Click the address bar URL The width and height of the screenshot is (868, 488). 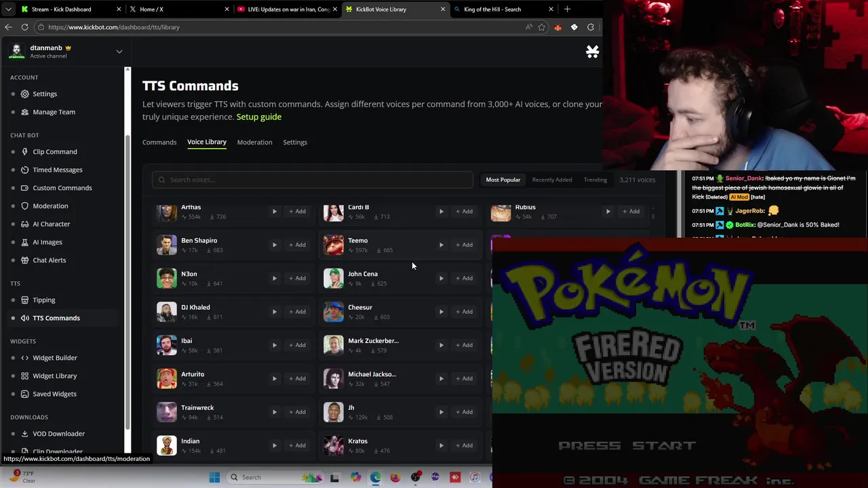click(114, 27)
